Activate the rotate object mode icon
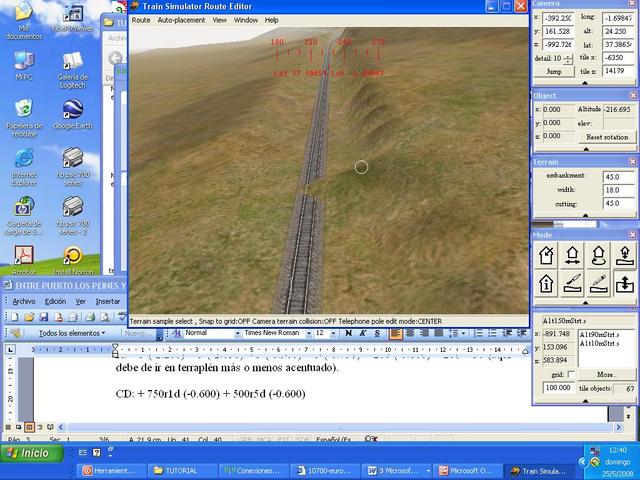The image size is (640, 480). 597,255
